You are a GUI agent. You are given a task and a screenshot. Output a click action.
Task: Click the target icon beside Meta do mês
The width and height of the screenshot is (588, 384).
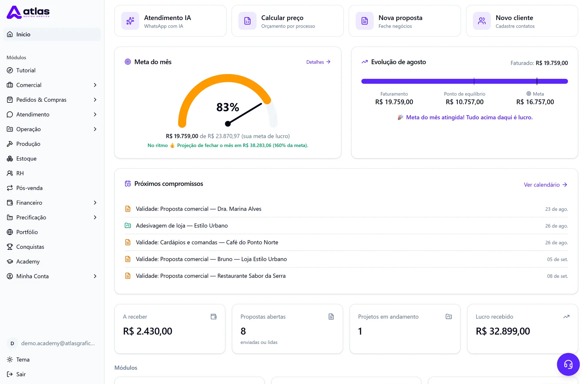click(x=128, y=62)
